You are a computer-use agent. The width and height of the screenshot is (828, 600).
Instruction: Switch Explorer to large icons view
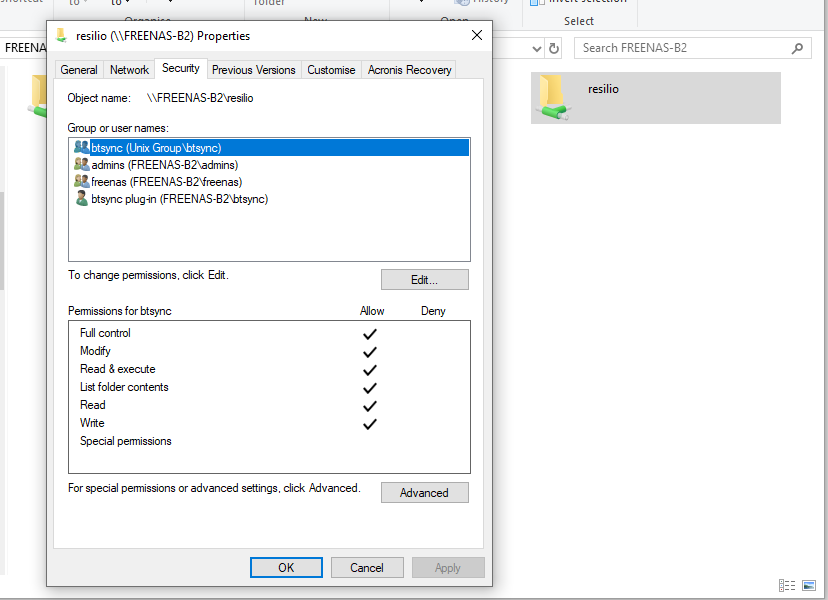coord(808,585)
